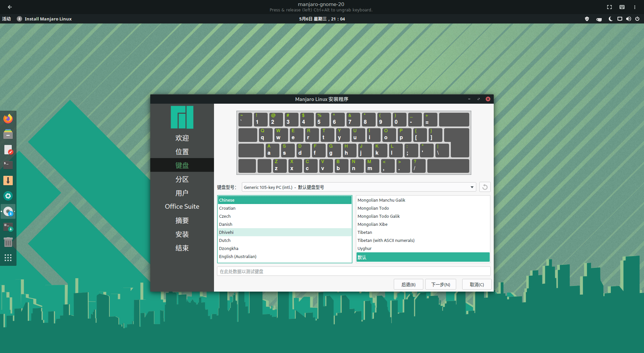Choose the 默认 default variant
The width and height of the screenshot is (644, 353).
pos(423,257)
